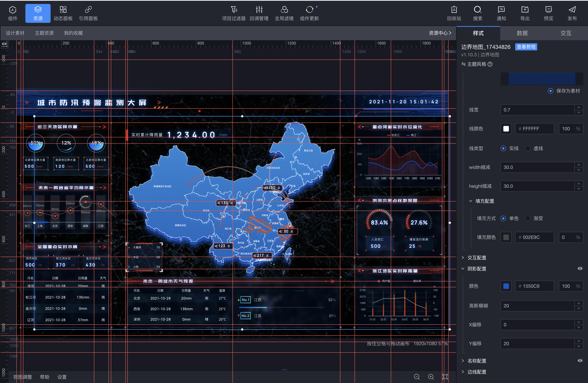Toggle 阴影配置 eye visibility
The width and height of the screenshot is (588, 383).
click(580, 269)
